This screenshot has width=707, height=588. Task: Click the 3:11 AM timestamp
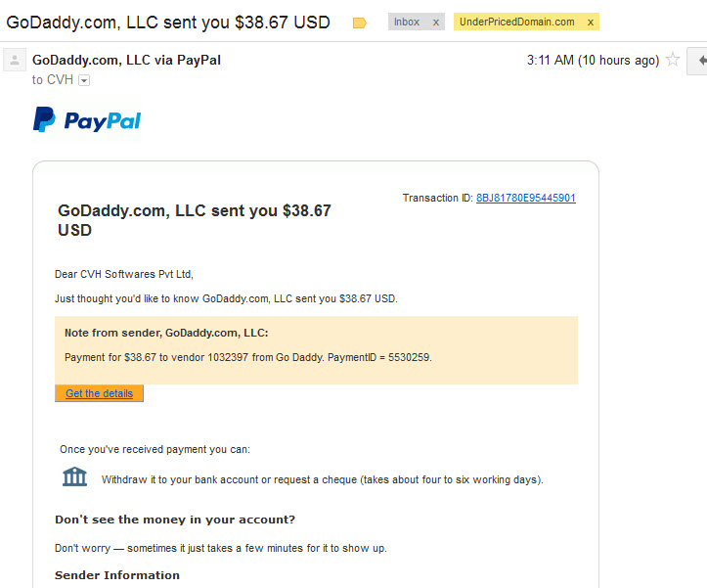(593, 60)
